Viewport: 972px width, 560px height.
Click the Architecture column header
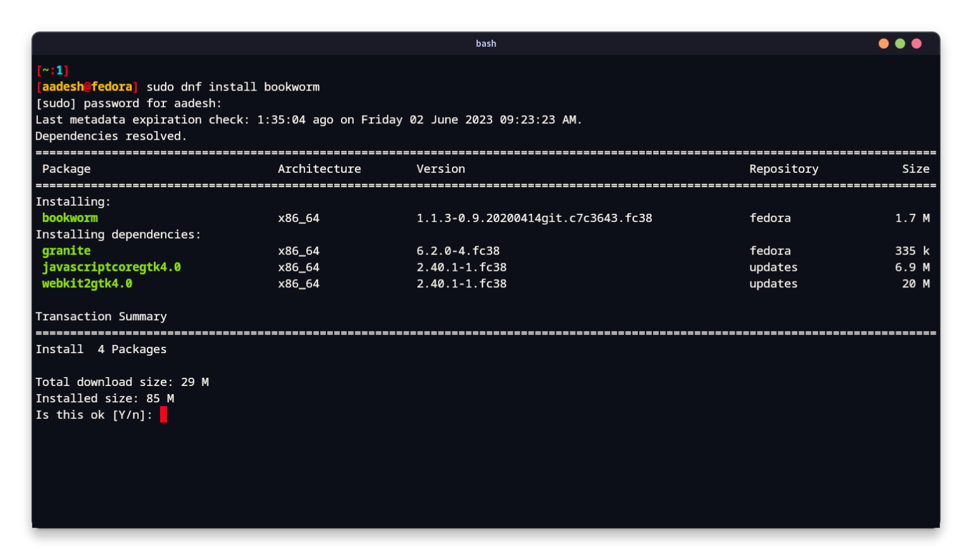pos(319,168)
